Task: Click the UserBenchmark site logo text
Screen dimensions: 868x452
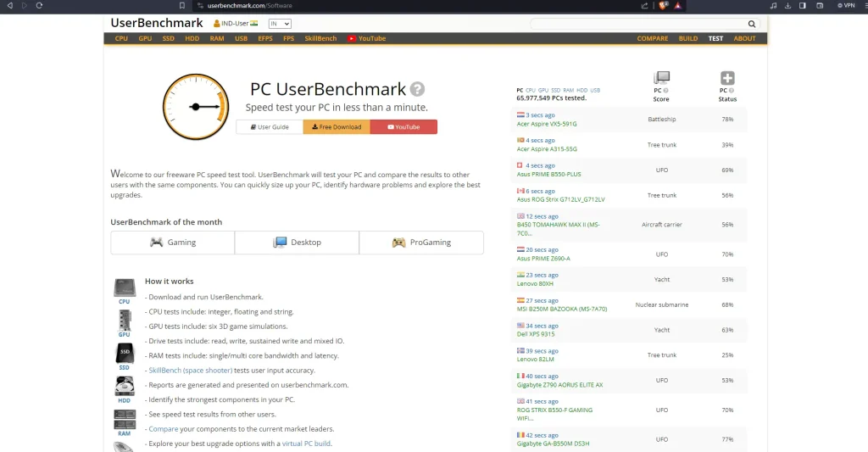Action: (x=157, y=23)
